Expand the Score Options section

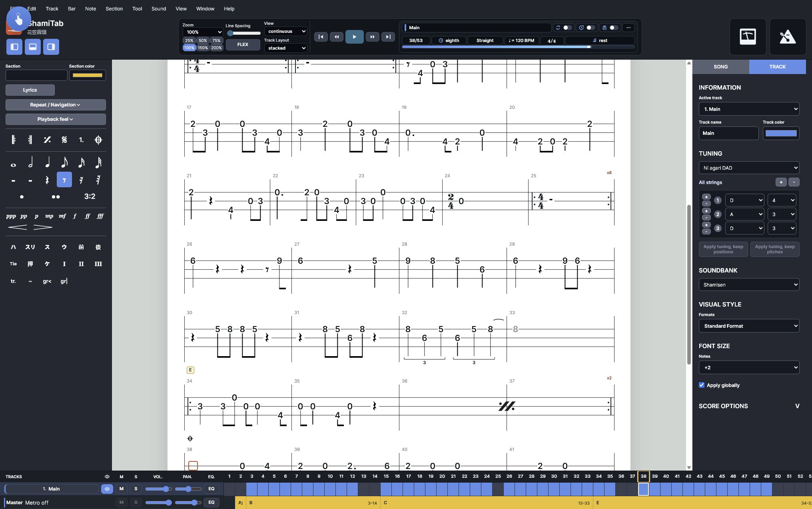749,406
